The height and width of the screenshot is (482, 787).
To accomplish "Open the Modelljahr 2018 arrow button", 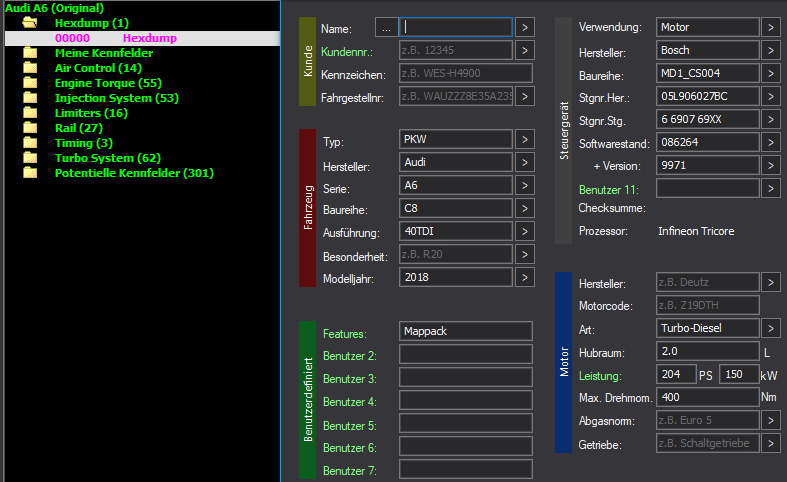I will coord(524,277).
